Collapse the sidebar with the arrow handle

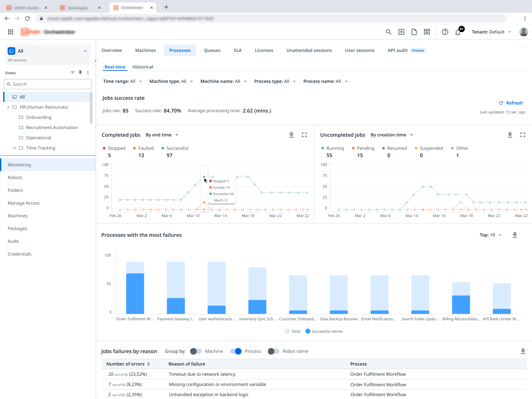point(95,61)
